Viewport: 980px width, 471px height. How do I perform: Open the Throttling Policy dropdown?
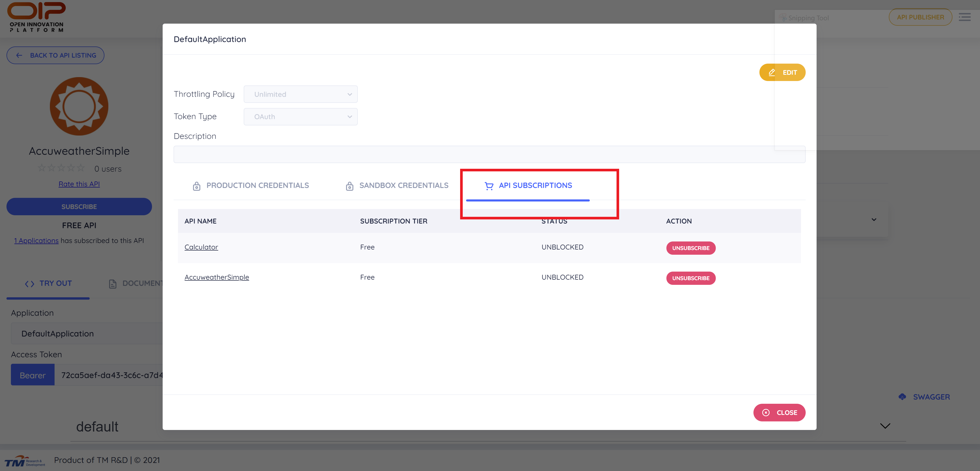pyautogui.click(x=300, y=94)
